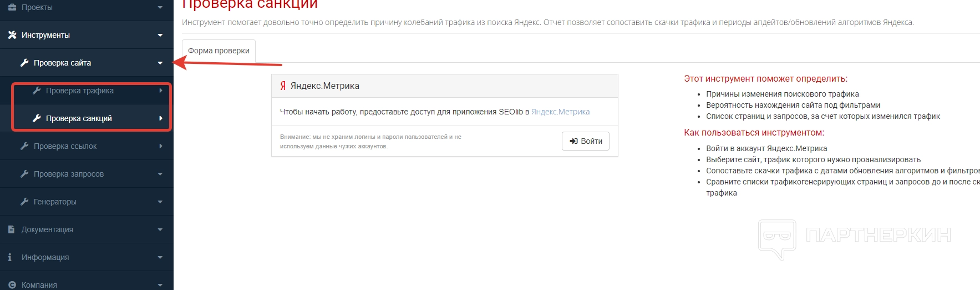Image resolution: width=980 pixels, height=290 pixels.
Task: Click the document icon beside Документация
Action: click(12, 229)
